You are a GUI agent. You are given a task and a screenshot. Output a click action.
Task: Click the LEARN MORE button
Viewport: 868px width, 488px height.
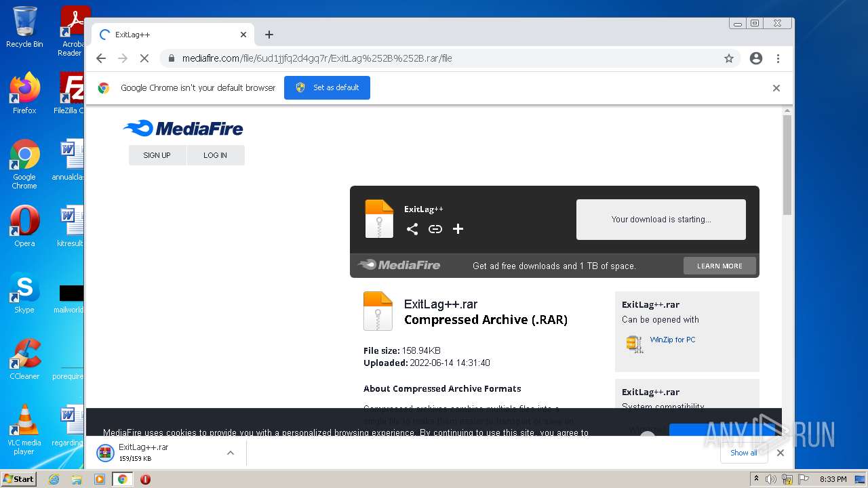coord(719,266)
